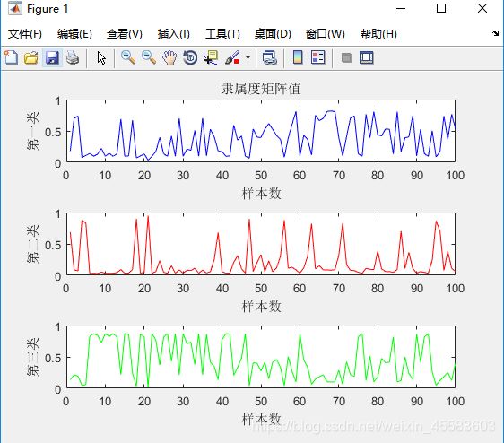The height and width of the screenshot is (443, 504).
Task: Click the MATLAB logo in the title bar
Action: pyautogui.click(x=14, y=8)
